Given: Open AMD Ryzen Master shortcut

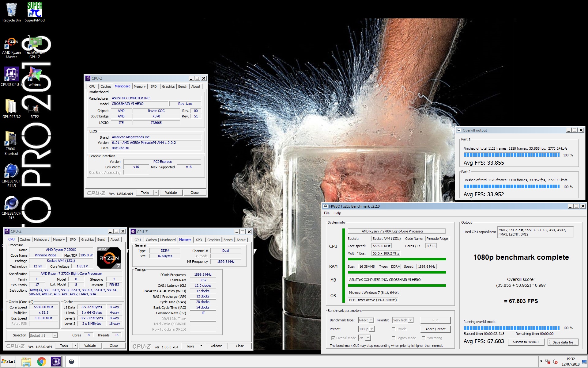Looking at the screenshot, I should [11, 48].
